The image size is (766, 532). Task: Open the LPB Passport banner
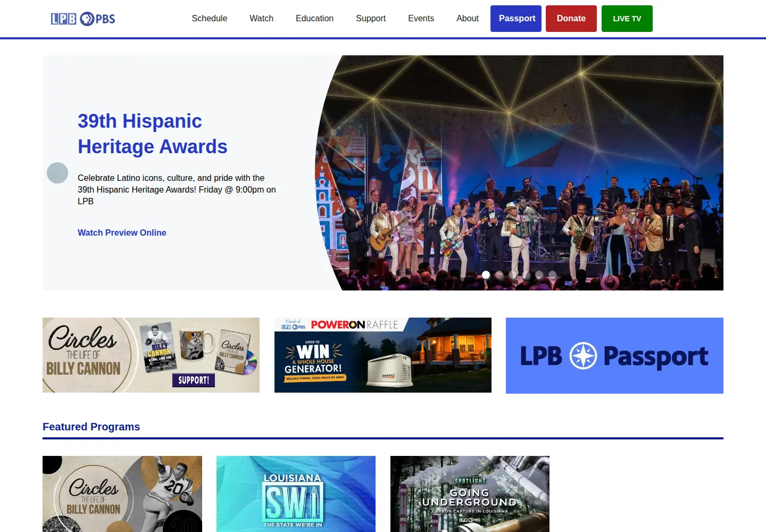(x=614, y=355)
